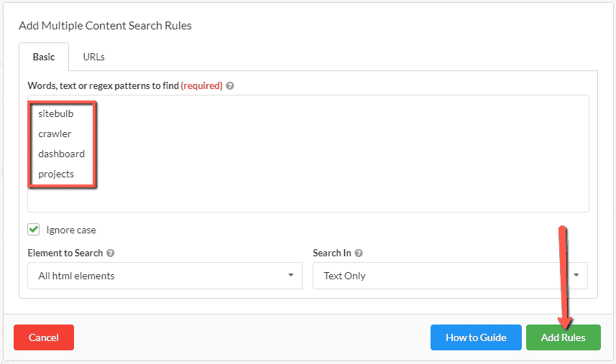Open the All html elements dropdown
Screen dimensions: 616x364
[x=165, y=276]
